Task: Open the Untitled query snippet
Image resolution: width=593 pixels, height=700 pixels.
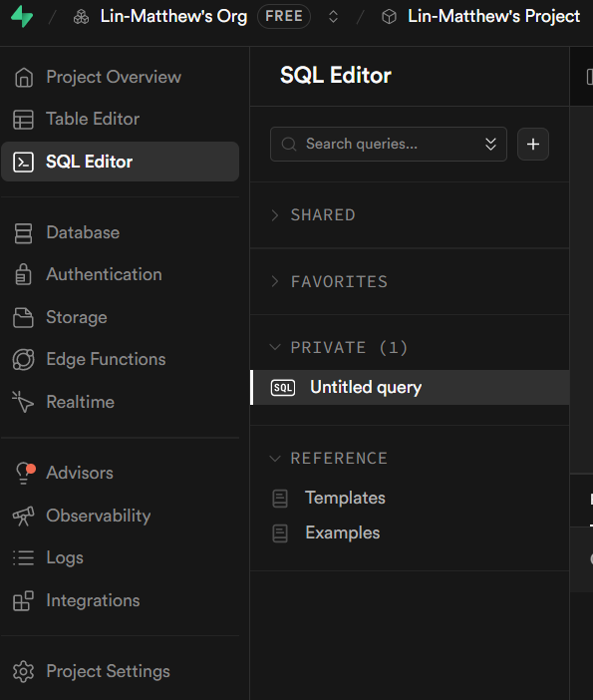Action: [410, 388]
